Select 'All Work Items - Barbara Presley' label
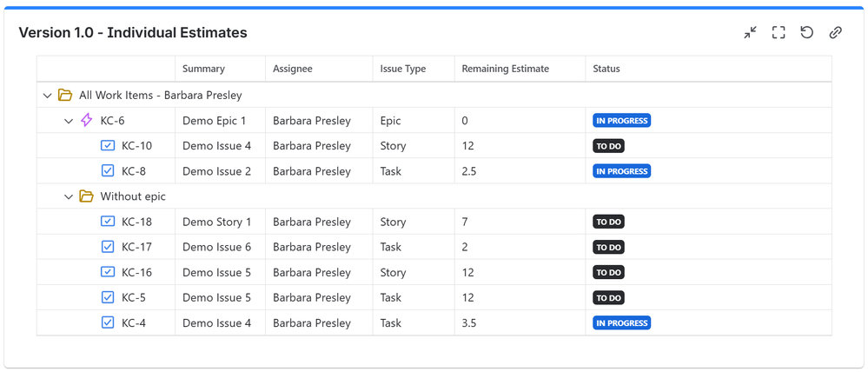 [x=161, y=96]
